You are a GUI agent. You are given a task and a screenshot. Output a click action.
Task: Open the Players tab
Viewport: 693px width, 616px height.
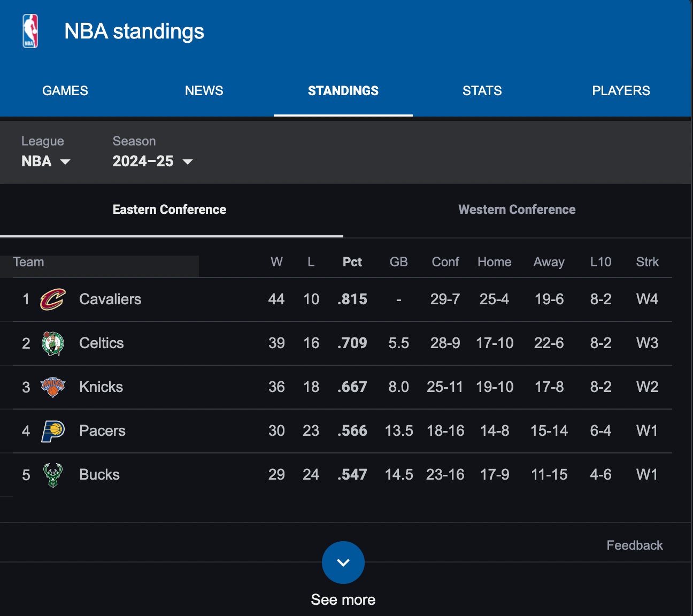click(621, 91)
